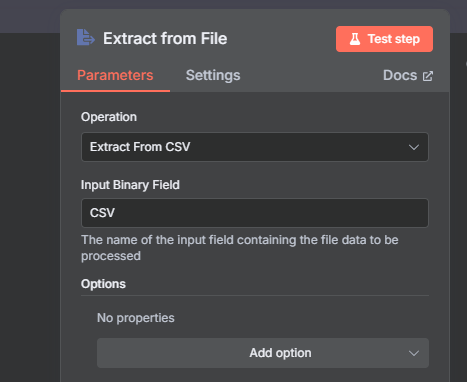Open the Settings tab
This screenshot has width=467, height=382.
(x=213, y=75)
